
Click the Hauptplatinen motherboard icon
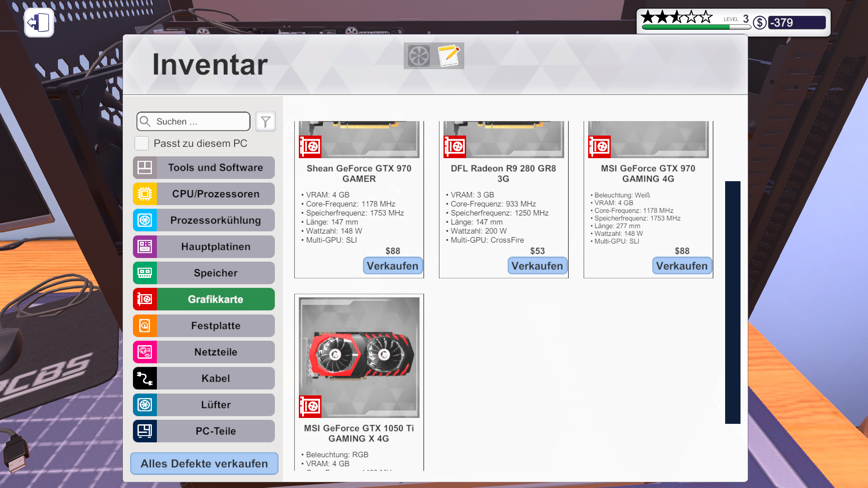point(145,246)
